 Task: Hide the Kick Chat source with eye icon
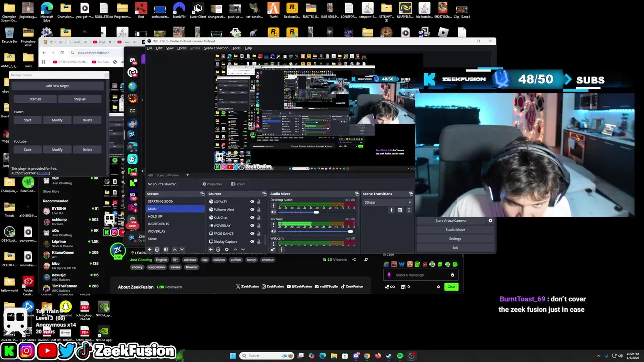(252, 218)
